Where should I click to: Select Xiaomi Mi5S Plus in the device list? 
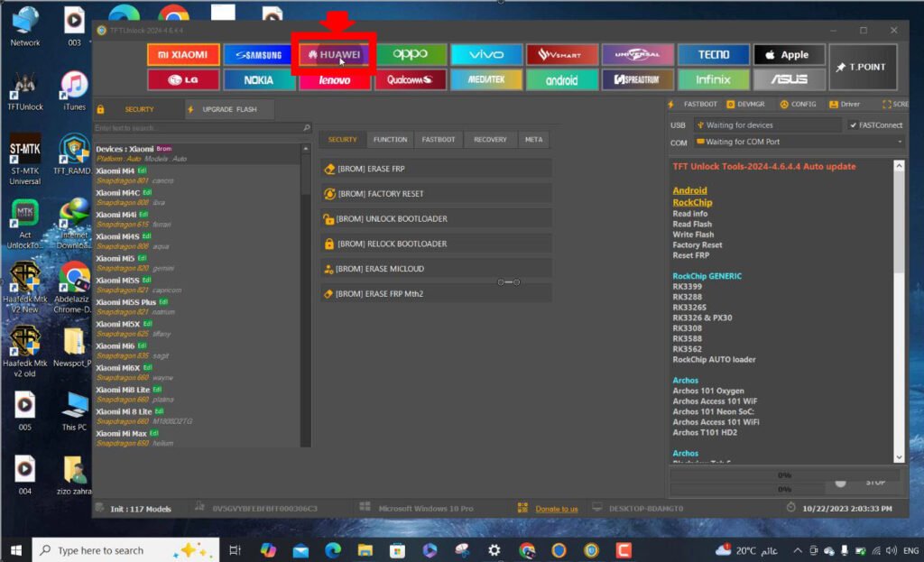coord(198,307)
